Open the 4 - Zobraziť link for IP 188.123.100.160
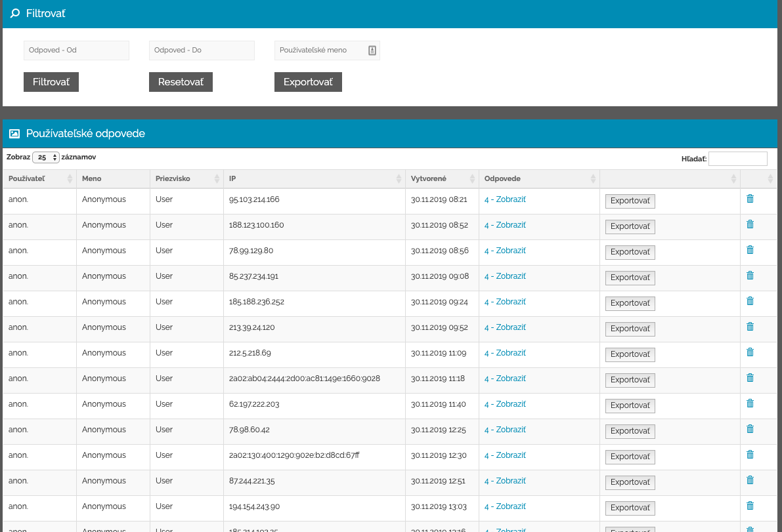The height and width of the screenshot is (532, 782). [x=505, y=225]
